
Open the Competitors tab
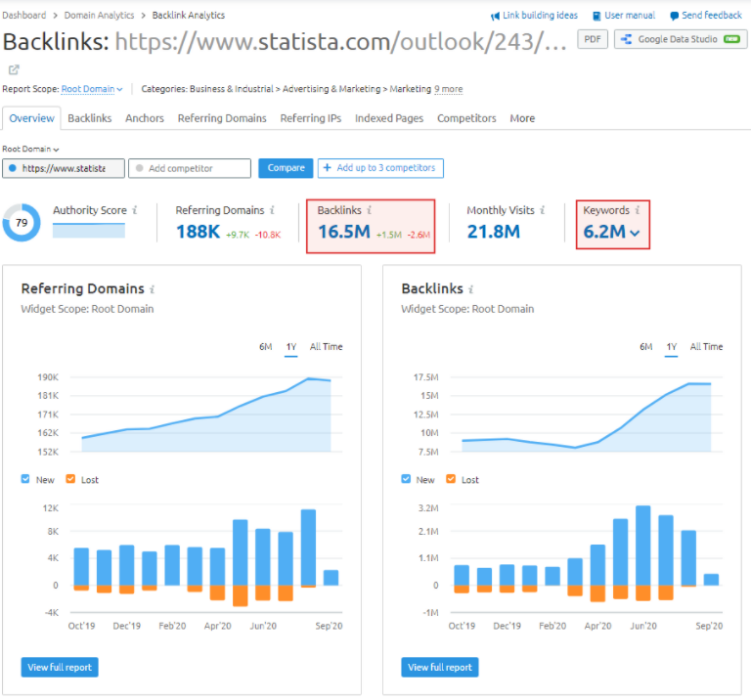pyautogui.click(x=466, y=118)
